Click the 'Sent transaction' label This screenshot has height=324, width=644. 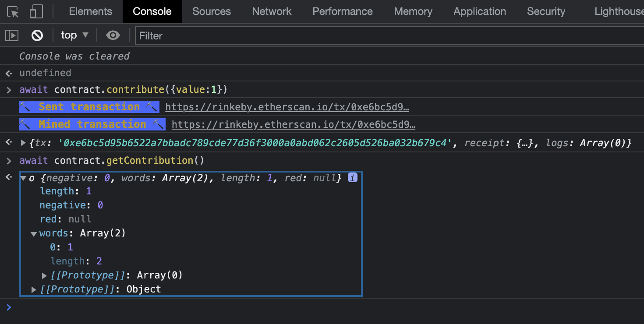(x=89, y=107)
